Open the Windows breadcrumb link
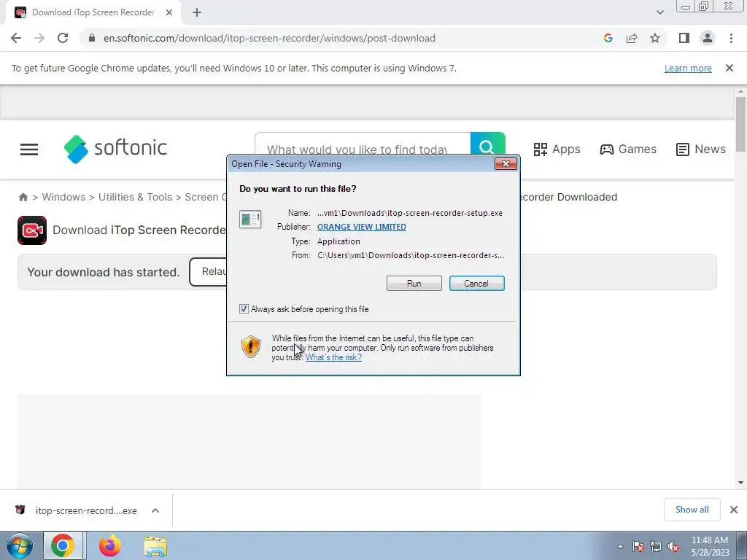This screenshot has width=747, height=560. click(x=64, y=197)
